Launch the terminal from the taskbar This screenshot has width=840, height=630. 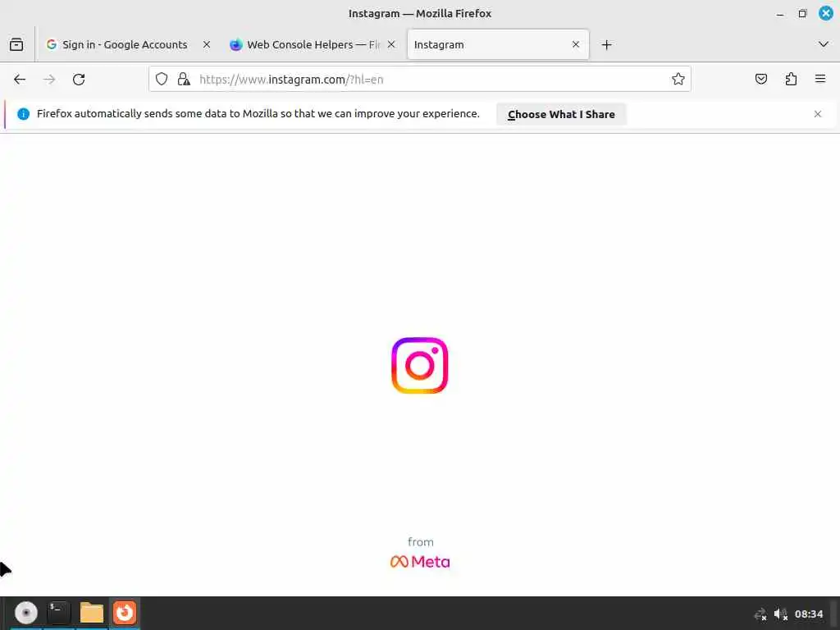[x=59, y=613]
